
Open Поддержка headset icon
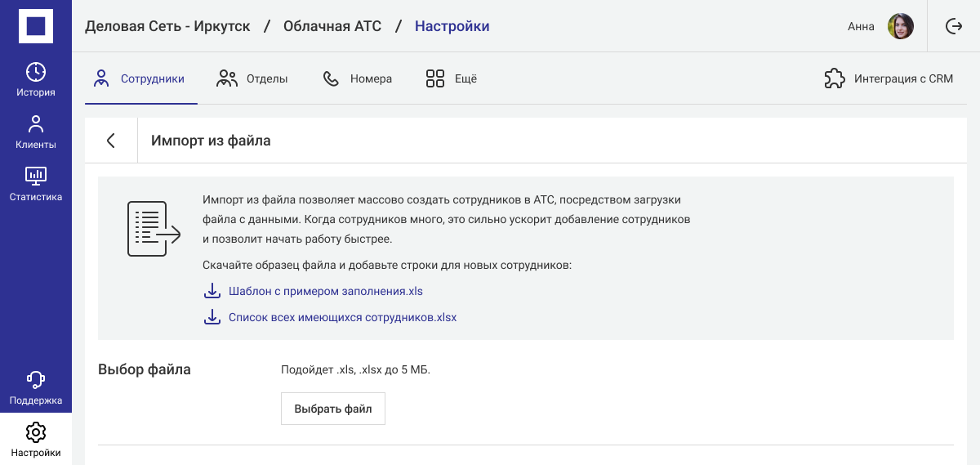point(36,379)
